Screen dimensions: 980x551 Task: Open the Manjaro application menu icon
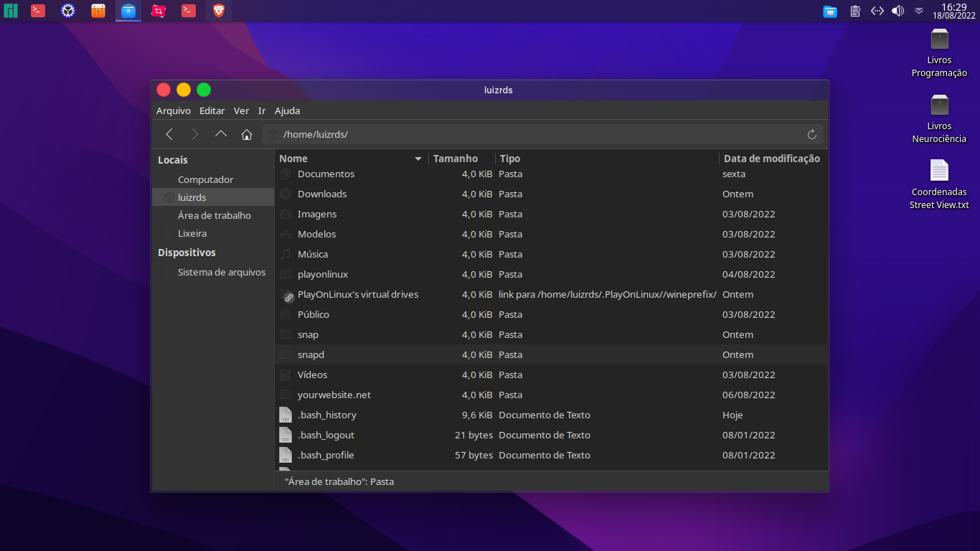(x=11, y=11)
